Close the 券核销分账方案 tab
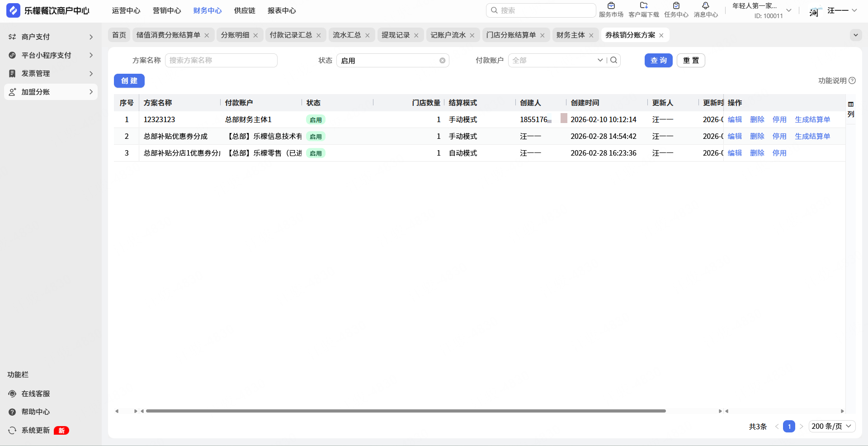This screenshot has width=868, height=446. point(661,35)
